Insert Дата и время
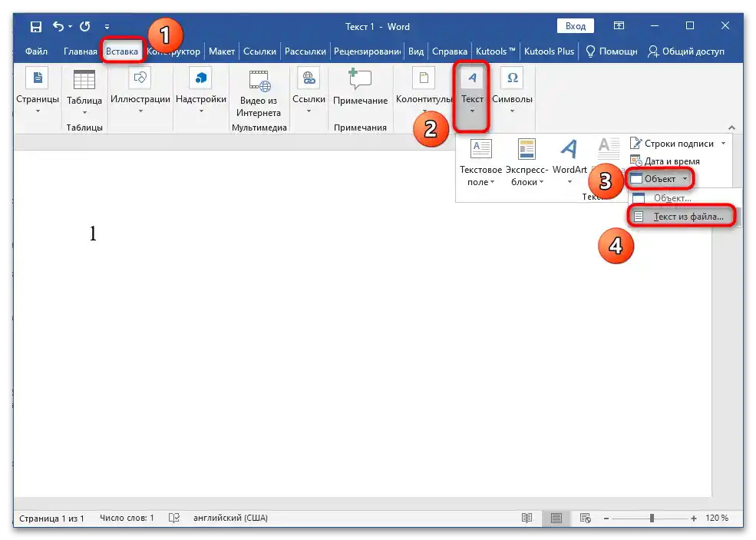 click(x=665, y=161)
